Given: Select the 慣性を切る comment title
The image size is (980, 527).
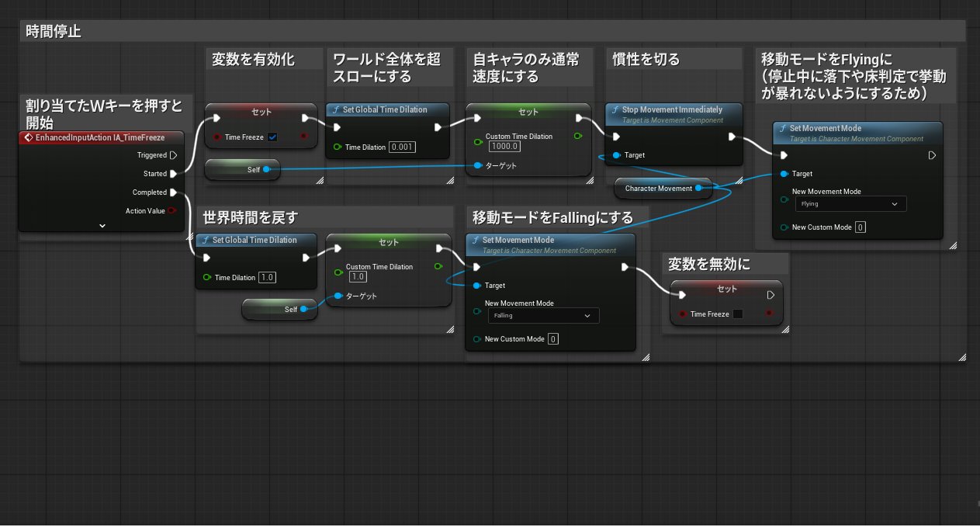Looking at the screenshot, I should pos(646,59).
